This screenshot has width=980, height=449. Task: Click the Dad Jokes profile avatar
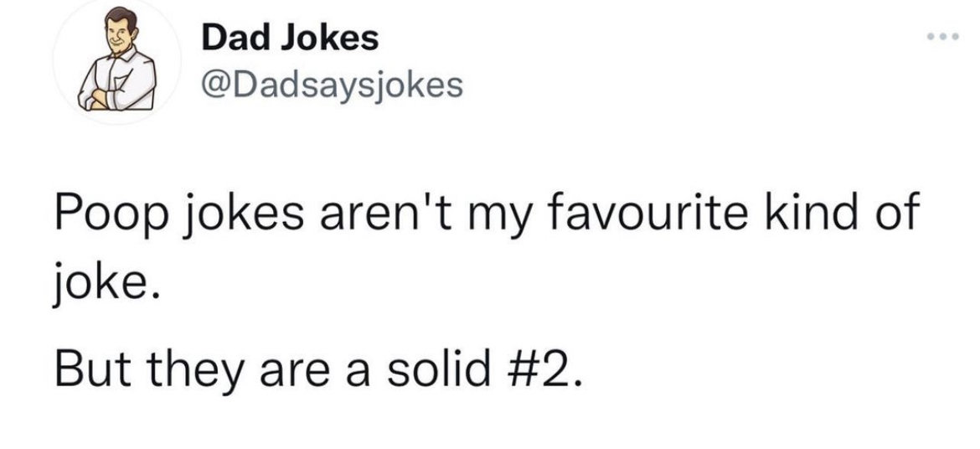coord(117,60)
